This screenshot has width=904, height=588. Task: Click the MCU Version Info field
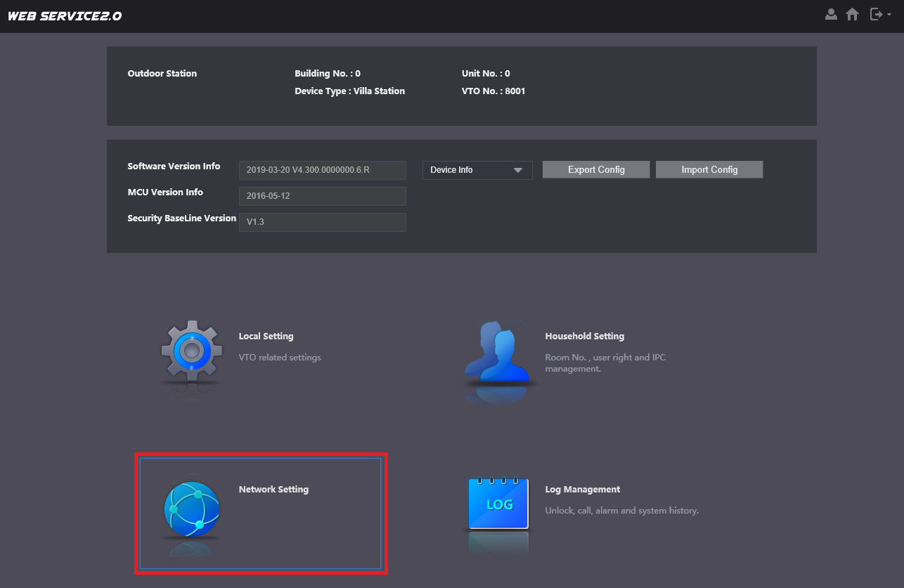pos(322,196)
